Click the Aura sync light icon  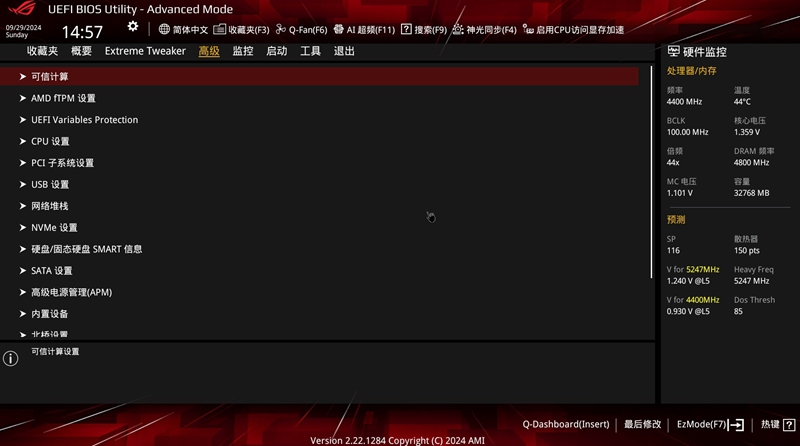pyautogui.click(x=458, y=29)
